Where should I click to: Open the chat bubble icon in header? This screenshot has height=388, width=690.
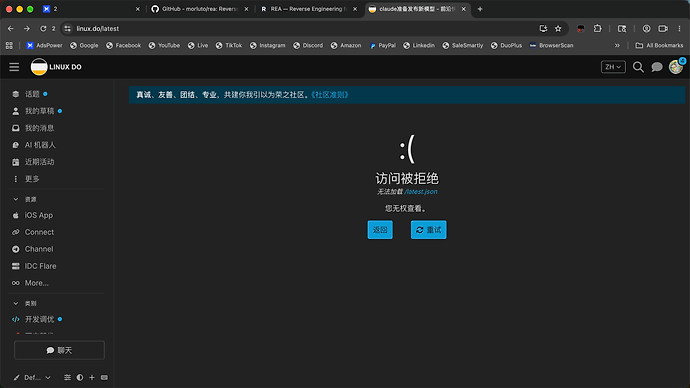pyautogui.click(x=657, y=67)
